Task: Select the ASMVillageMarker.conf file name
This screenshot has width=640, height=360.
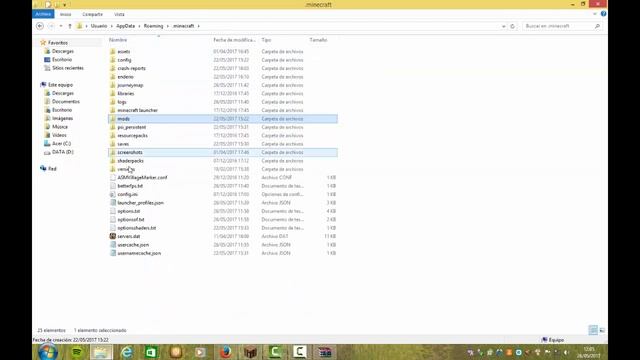Action: (x=142, y=178)
